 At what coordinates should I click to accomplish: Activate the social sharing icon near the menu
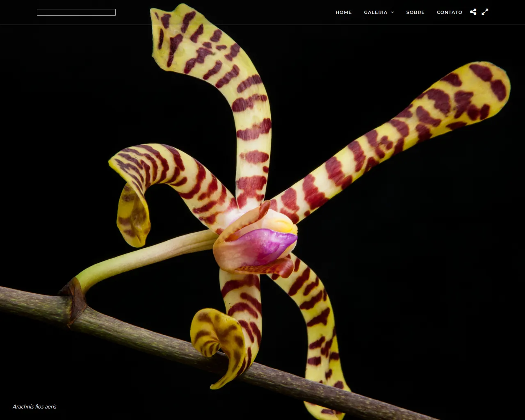point(473,12)
